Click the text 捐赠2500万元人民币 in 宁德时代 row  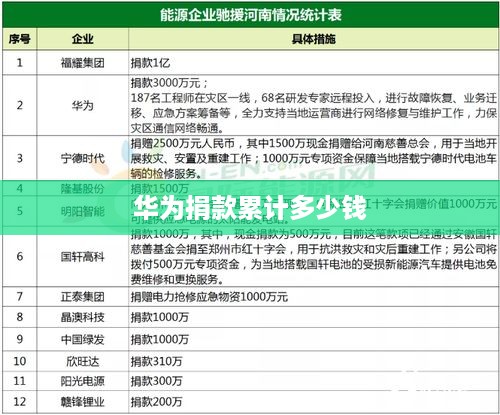point(183,143)
